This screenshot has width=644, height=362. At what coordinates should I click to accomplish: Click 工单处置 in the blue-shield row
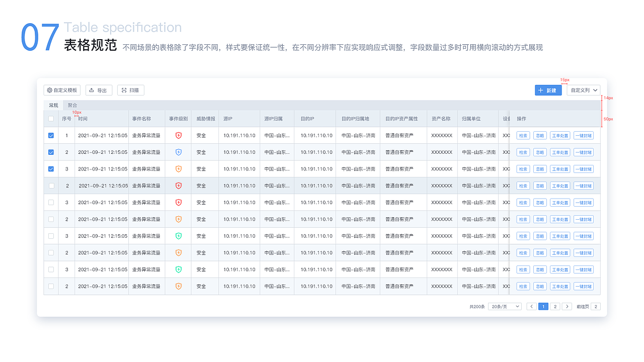pos(560,152)
